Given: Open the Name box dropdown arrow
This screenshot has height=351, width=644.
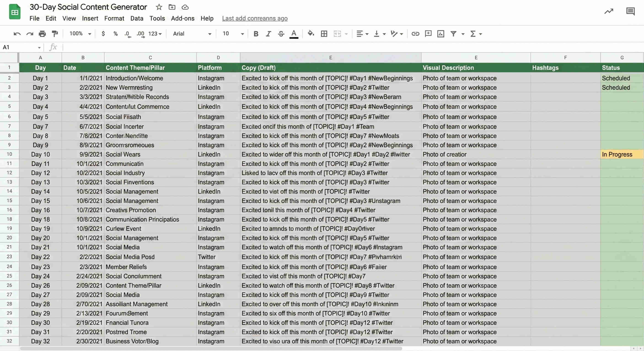Looking at the screenshot, I should [39, 48].
